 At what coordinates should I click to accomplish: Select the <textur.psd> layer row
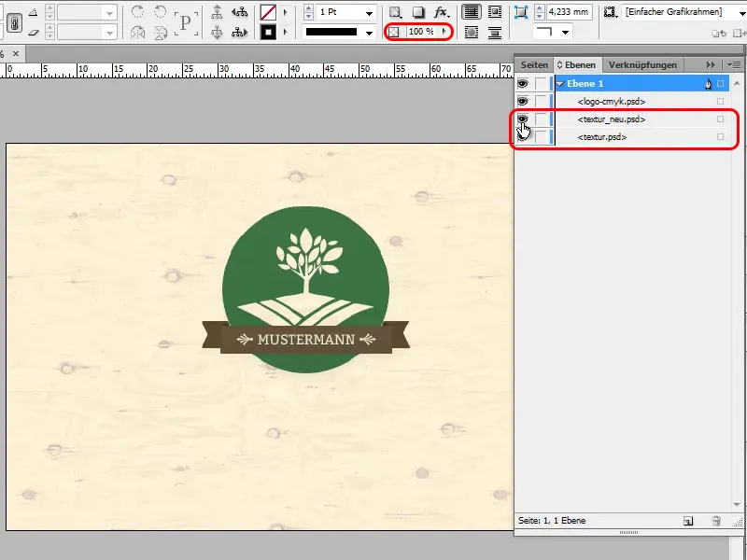[x=641, y=137]
